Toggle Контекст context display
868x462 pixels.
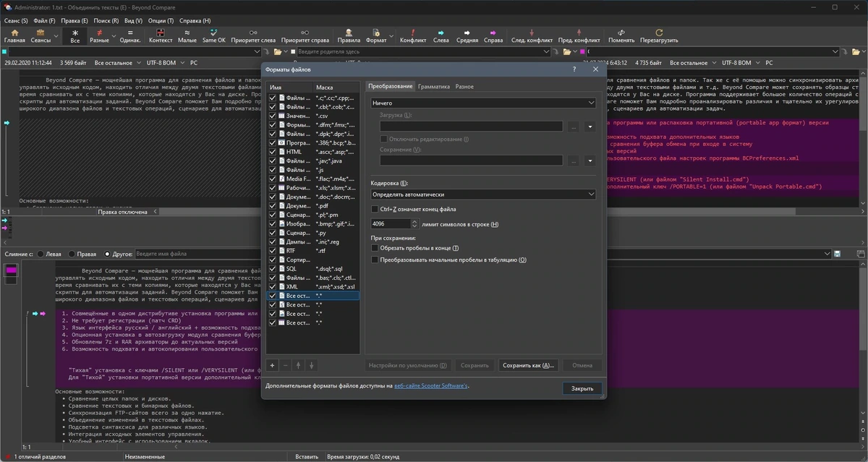(x=161, y=36)
